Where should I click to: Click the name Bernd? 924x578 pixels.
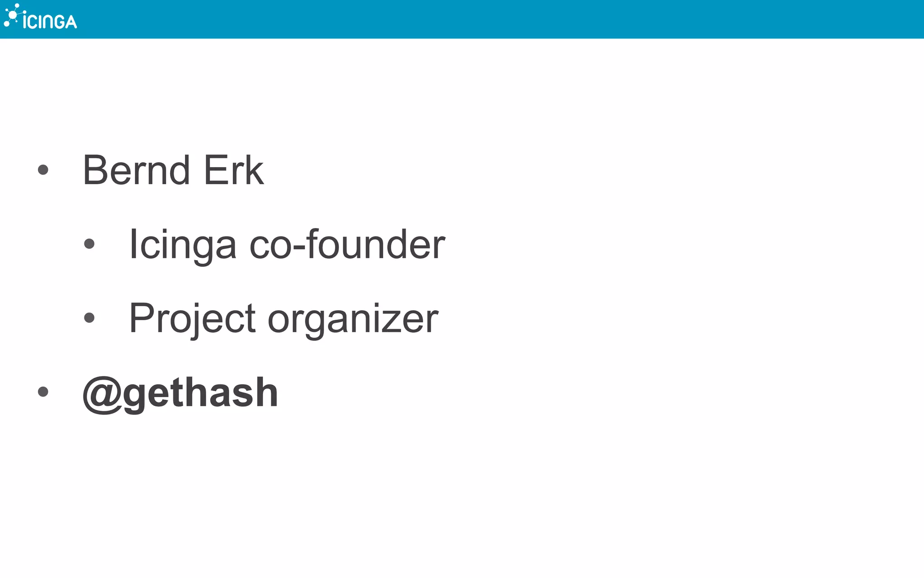pos(136,170)
